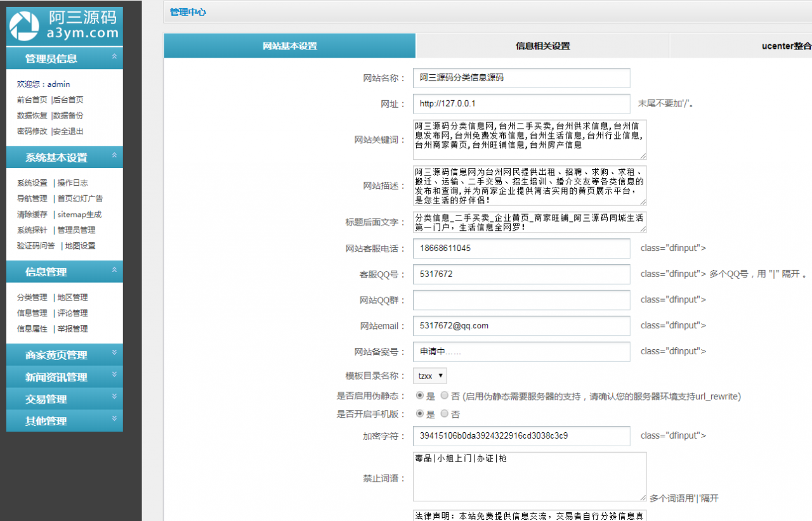
Task: Open 系统探针 link
Action: pyautogui.click(x=32, y=230)
